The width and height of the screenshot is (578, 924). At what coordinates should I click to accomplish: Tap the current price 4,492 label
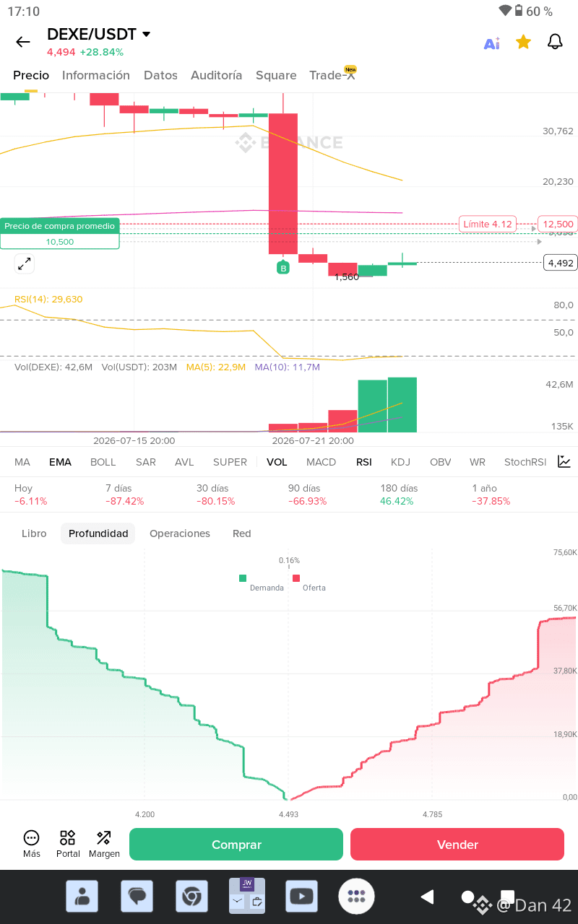click(561, 263)
